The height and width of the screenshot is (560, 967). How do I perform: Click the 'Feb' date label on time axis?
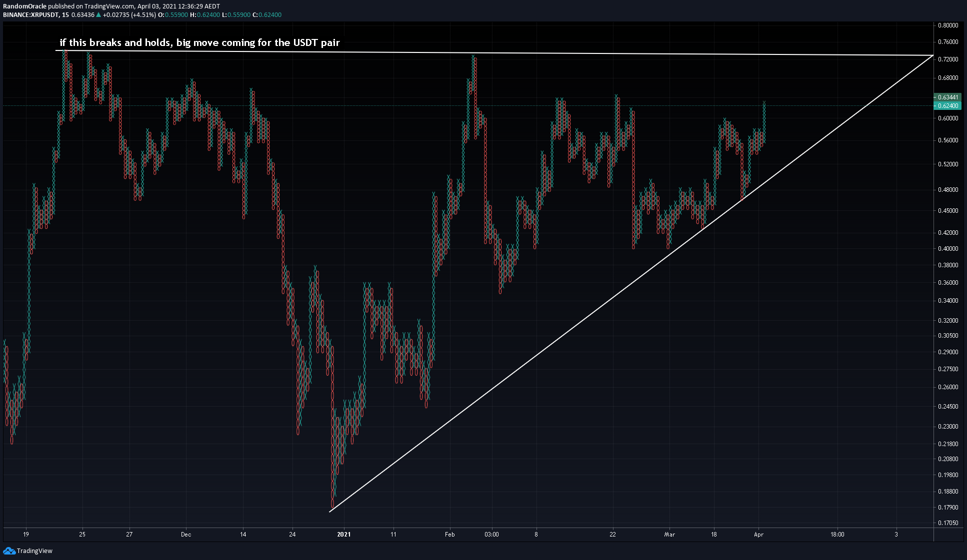pos(450,535)
